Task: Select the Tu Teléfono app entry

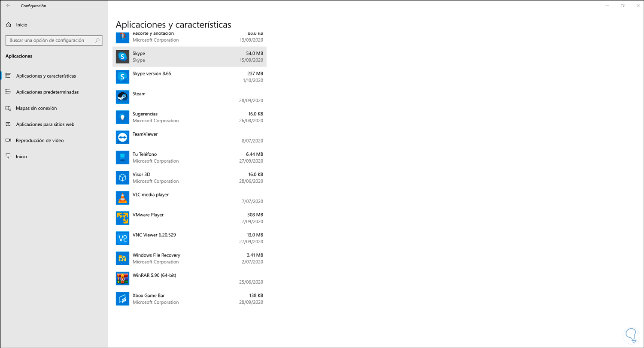Action: coord(189,157)
